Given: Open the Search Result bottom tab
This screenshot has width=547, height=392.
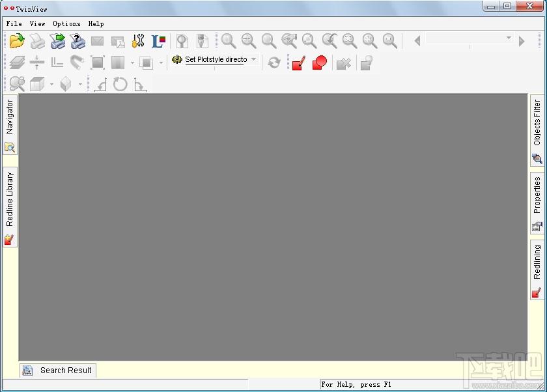Looking at the screenshot, I should (x=58, y=371).
